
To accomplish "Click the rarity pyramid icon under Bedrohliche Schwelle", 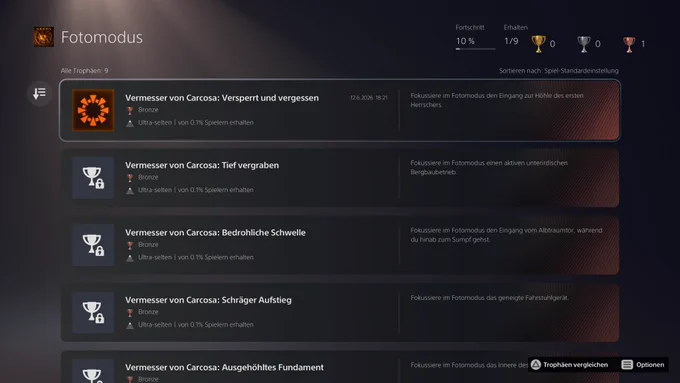I will tap(130, 258).
